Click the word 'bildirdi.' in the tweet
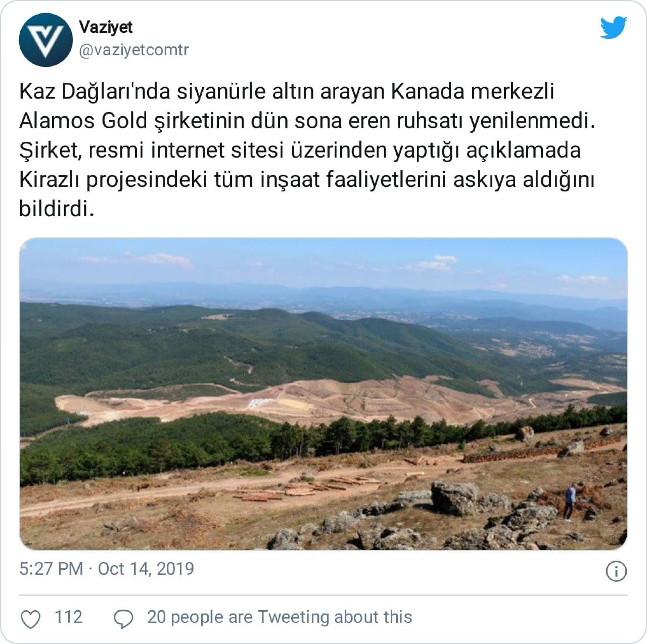This screenshot has width=647, height=644. point(57,209)
